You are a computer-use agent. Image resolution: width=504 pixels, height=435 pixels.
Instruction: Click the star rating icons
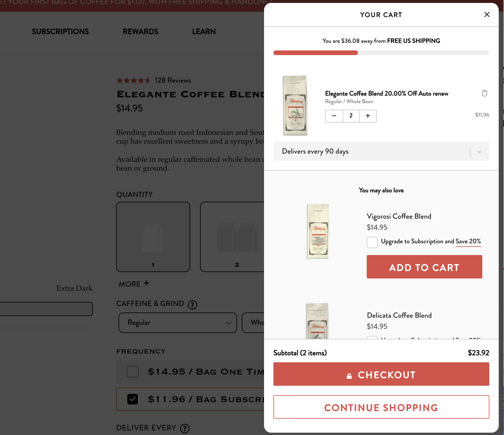pos(133,80)
